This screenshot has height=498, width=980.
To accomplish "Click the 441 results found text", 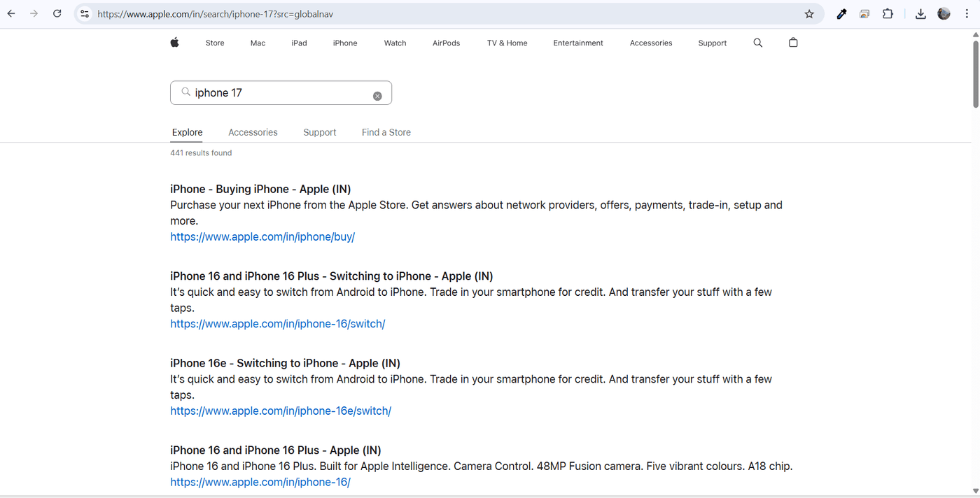I will pos(201,152).
